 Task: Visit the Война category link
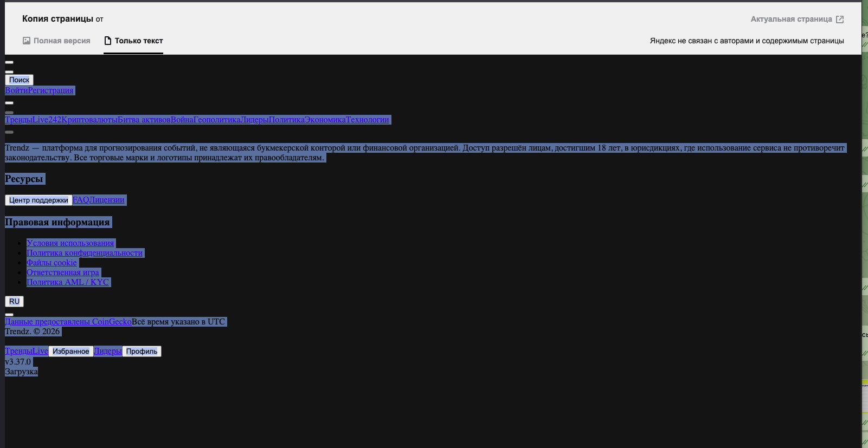[x=182, y=120]
